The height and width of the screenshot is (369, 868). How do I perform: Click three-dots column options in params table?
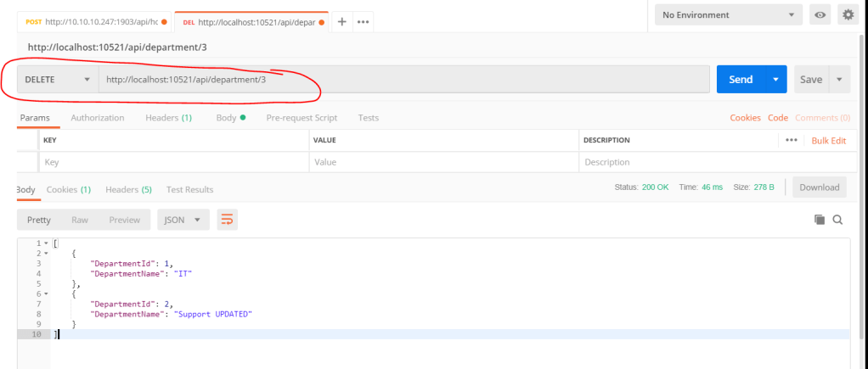(792, 140)
